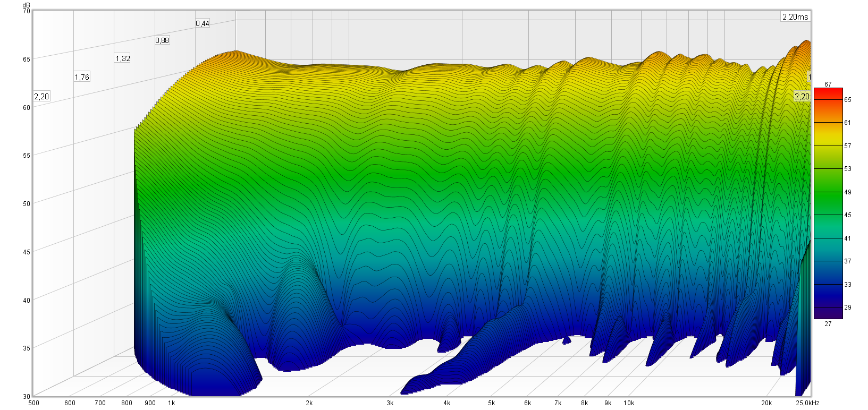Screen dimensions: 868x410
Task: Click the 2,20ms time label at top right
Action: 795,17
